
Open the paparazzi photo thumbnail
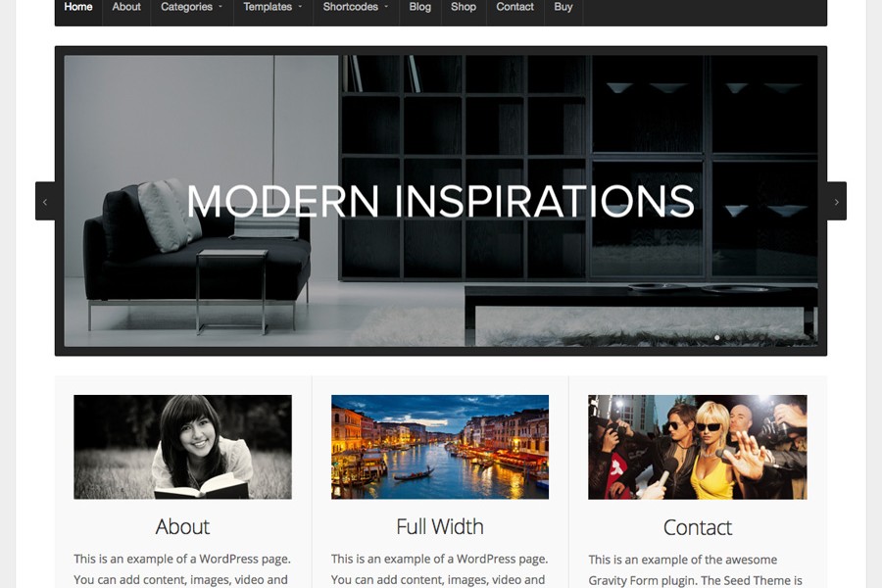698,447
